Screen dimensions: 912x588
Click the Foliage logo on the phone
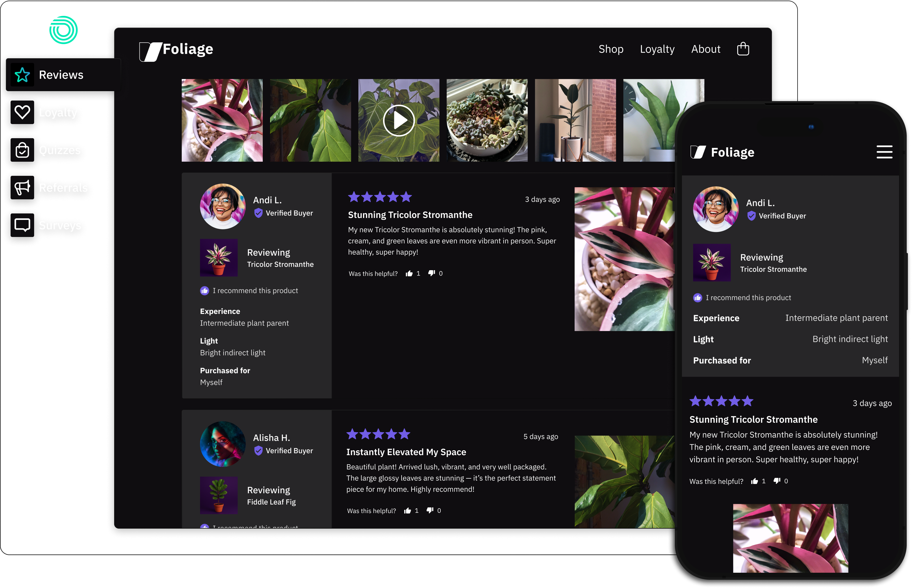pos(722,152)
